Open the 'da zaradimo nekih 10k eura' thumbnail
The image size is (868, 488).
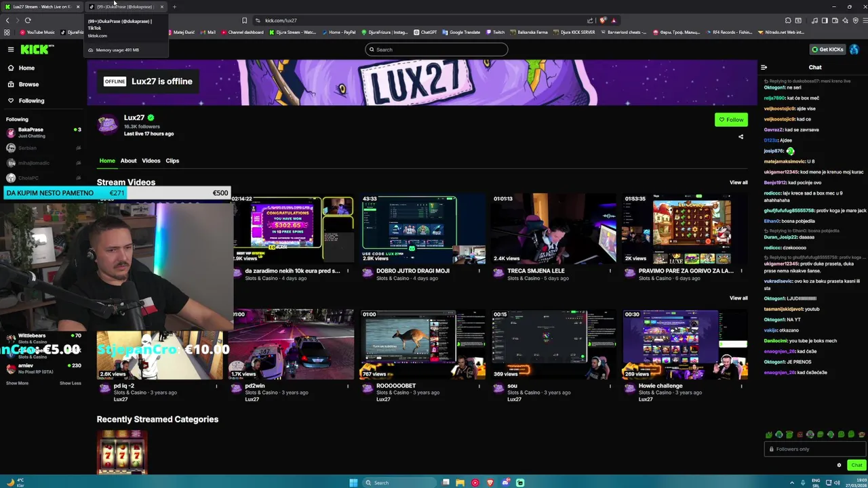(x=293, y=229)
